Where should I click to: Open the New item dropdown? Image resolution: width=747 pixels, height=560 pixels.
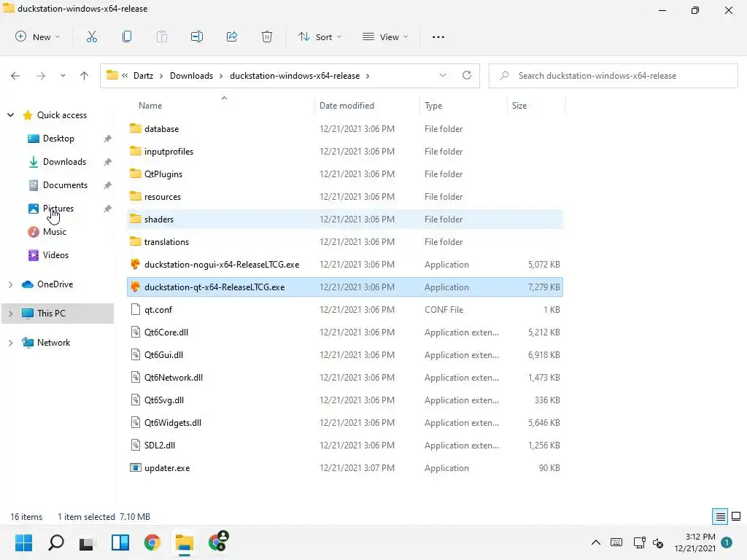(x=38, y=36)
